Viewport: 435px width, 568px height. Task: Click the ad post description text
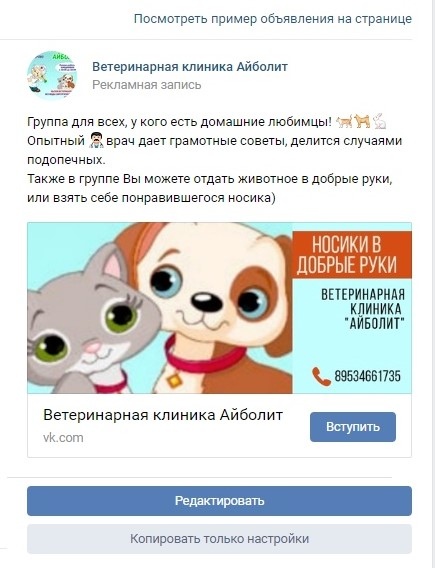[x=215, y=160]
